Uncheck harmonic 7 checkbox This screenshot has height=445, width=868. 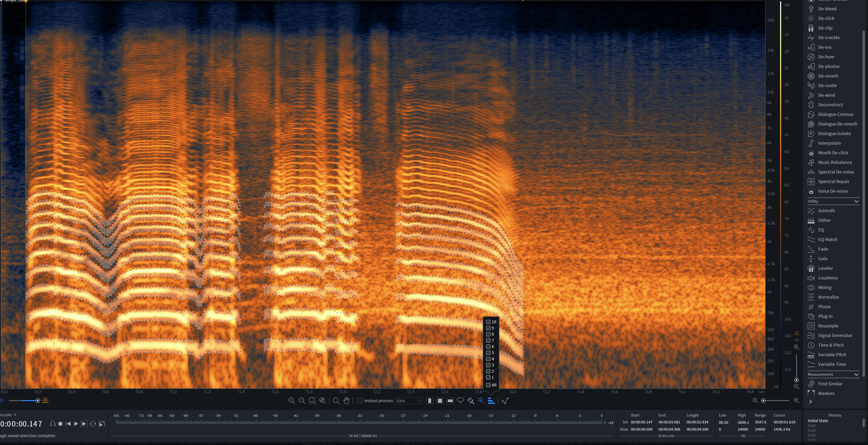click(488, 340)
